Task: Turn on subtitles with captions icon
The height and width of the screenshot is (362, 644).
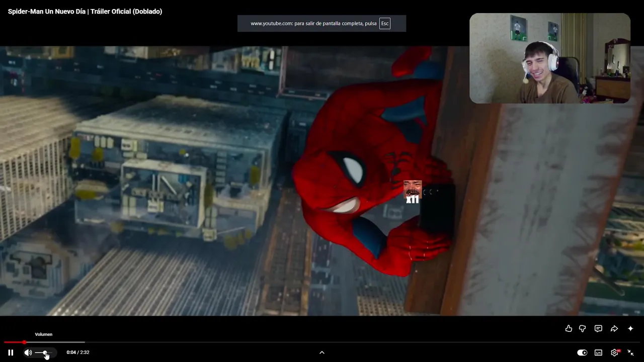Action: click(x=598, y=352)
